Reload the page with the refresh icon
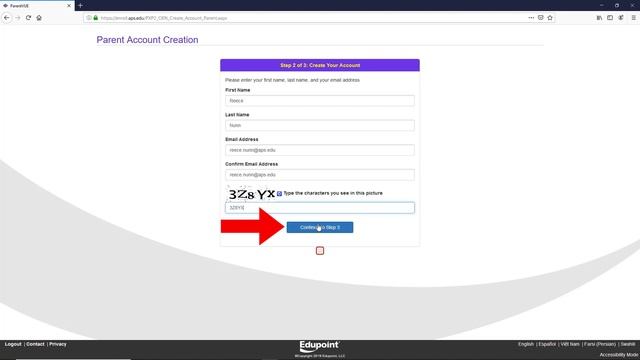 [28, 18]
